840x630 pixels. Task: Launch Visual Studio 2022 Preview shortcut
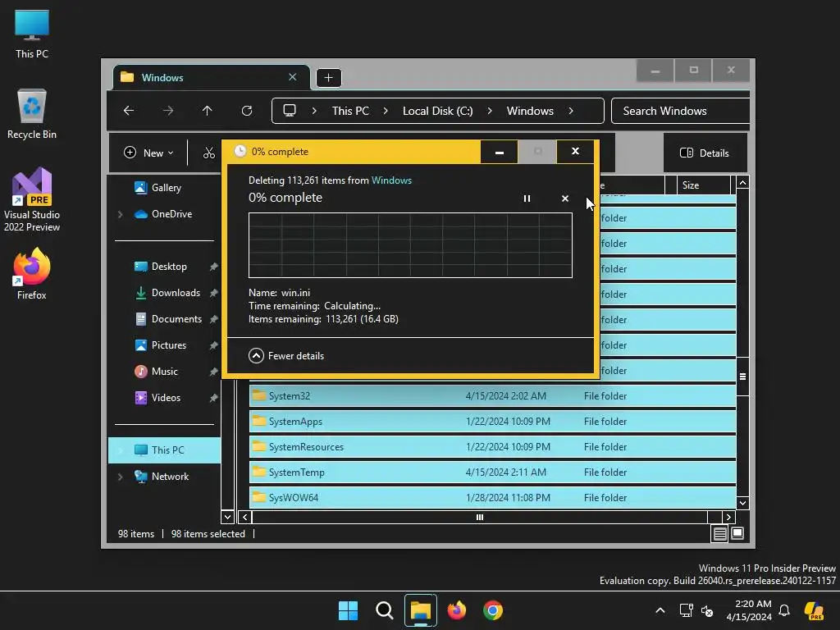coord(32,199)
